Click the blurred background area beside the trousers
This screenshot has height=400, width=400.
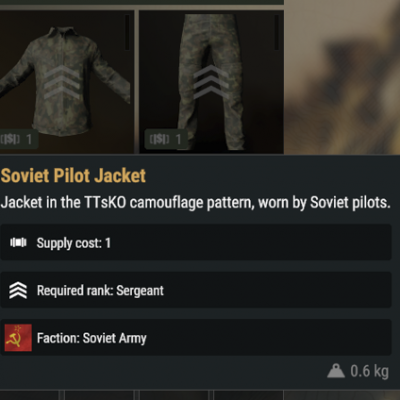[342, 77]
